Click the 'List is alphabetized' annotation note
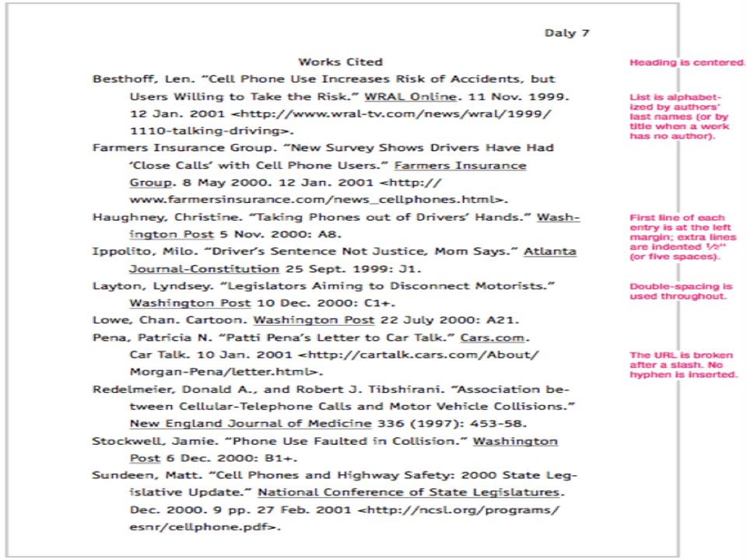 [679, 117]
